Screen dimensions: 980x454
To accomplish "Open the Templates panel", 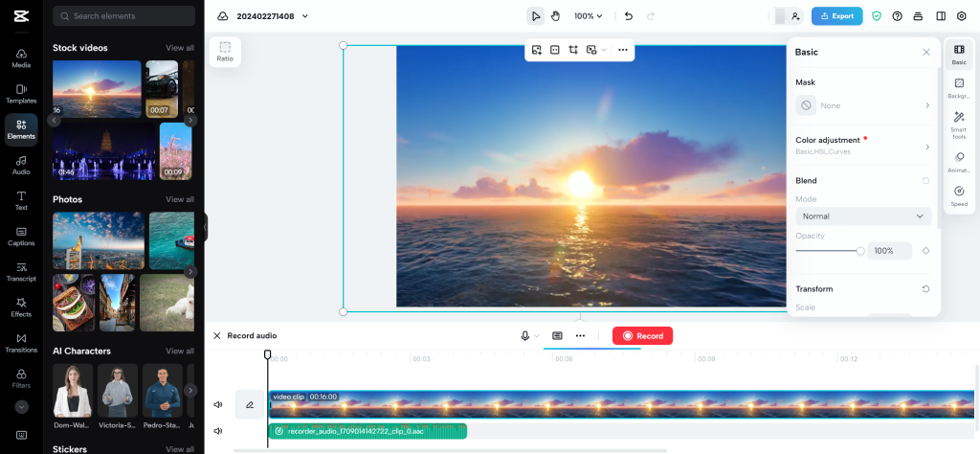I will 21,94.
